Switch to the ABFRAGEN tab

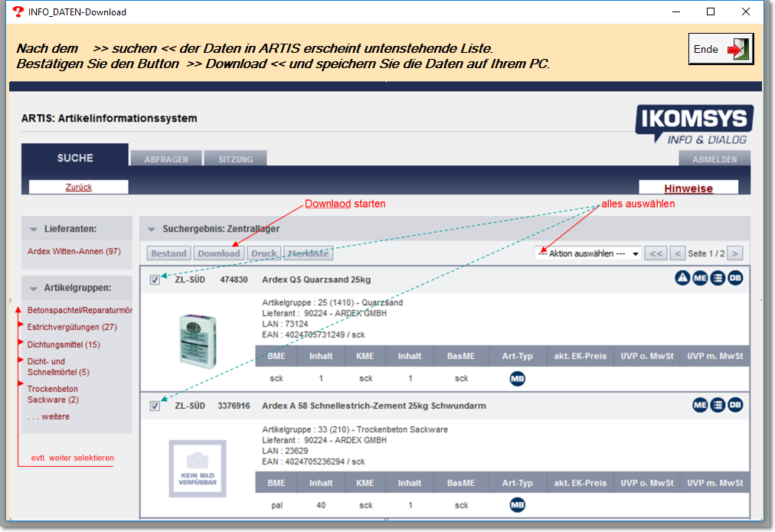pos(166,159)
